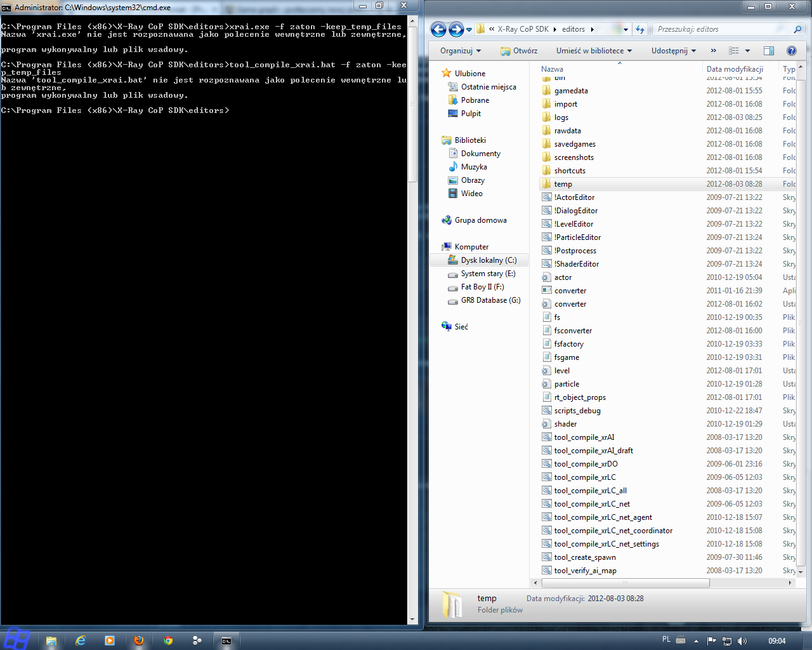The image size is (812, 650).
Task: Select the !ShaderEditor batch file icon
Action: (x=547, y=264)
